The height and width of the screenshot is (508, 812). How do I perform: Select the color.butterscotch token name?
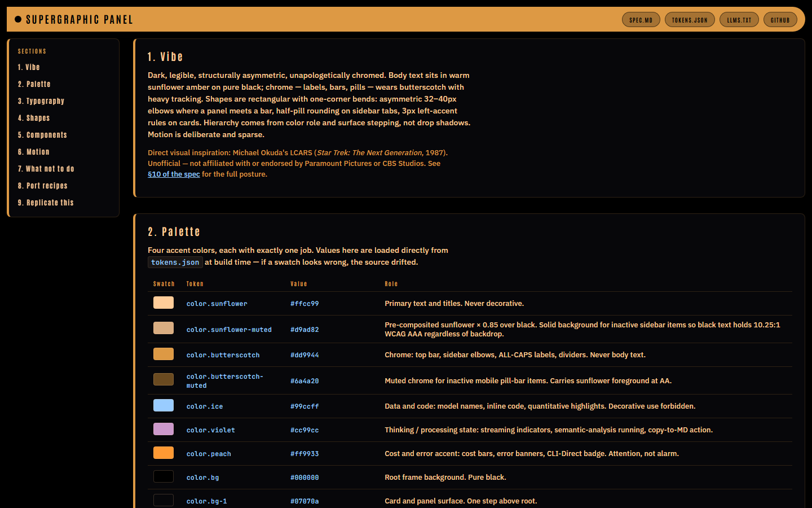click(x=223, y=355)
